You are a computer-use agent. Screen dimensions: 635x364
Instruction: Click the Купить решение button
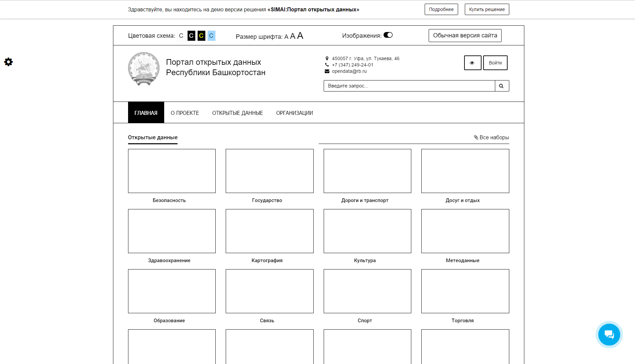(x=487, y=9)
